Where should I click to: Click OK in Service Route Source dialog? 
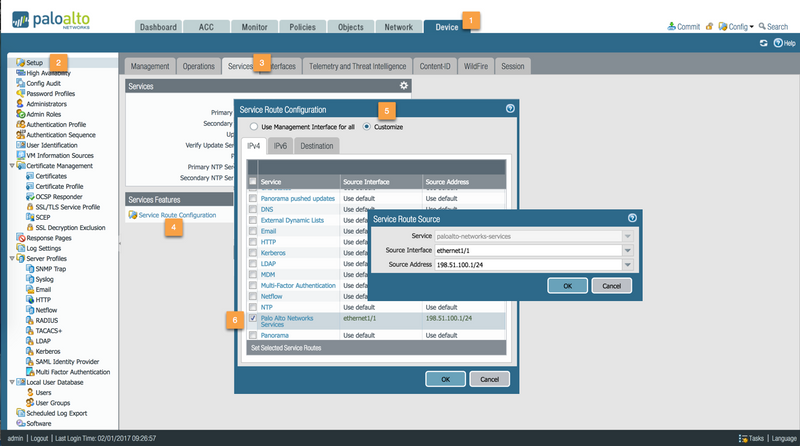tap(567, 286)
